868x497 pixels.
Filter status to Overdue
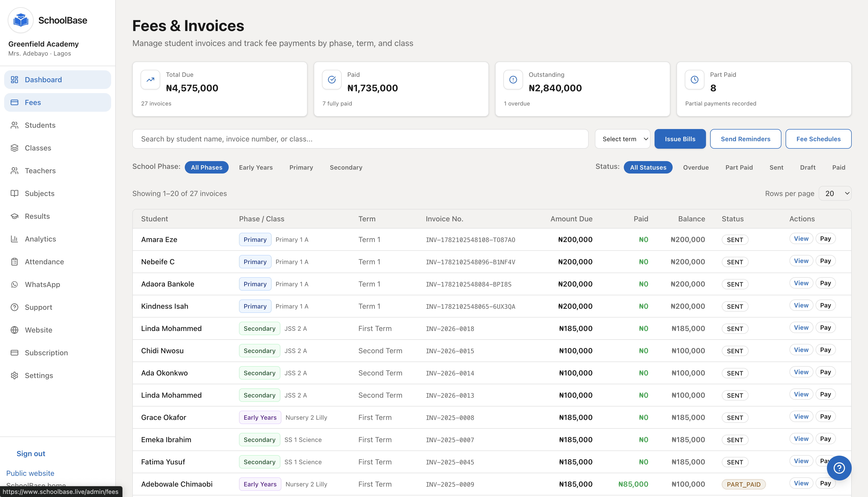point(696,167)
